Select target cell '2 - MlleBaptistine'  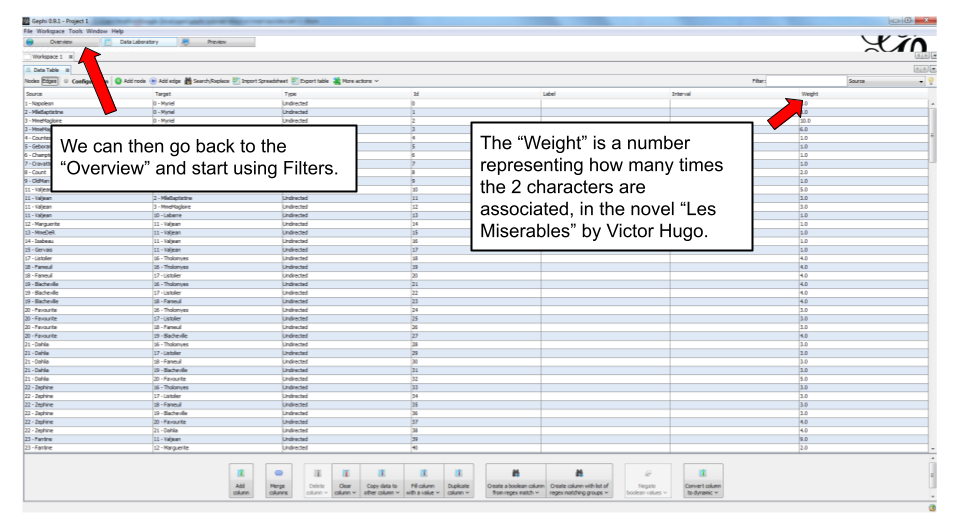tap(218, 198)
